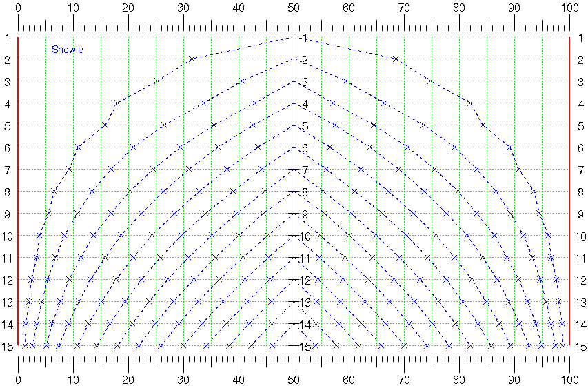
Task: Select the 70 label on the bottom axis
Action: [404, 380]
